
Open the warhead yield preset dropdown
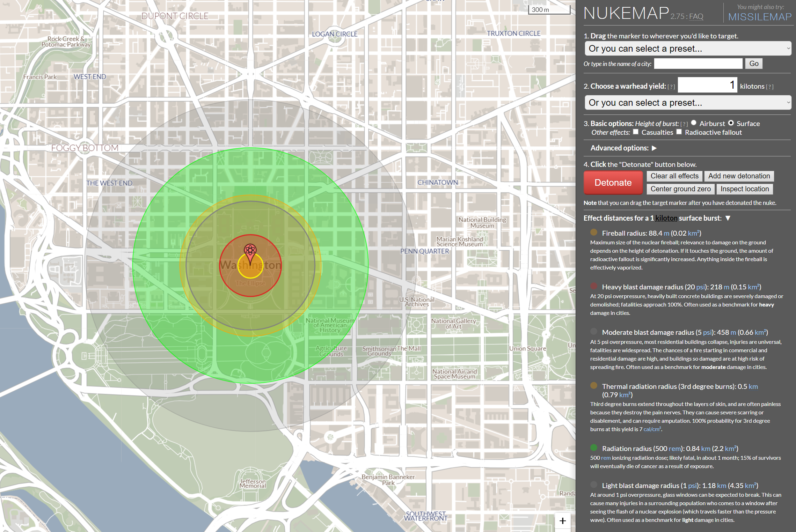688,103
